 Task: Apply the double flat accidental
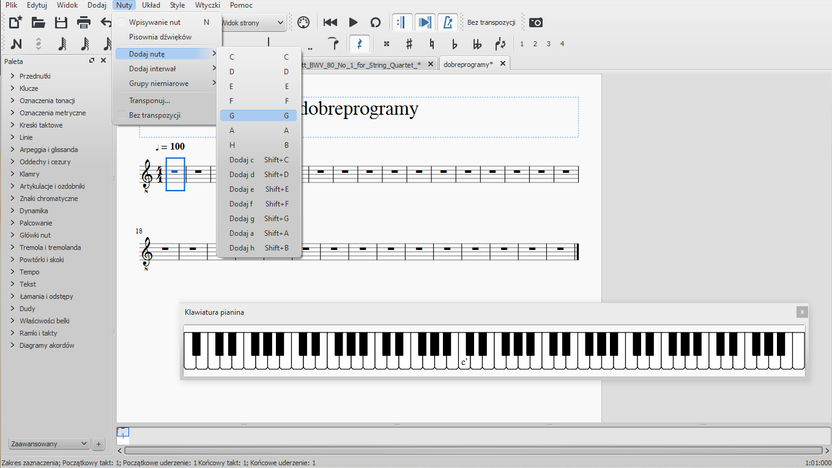(x=477, y=44)
